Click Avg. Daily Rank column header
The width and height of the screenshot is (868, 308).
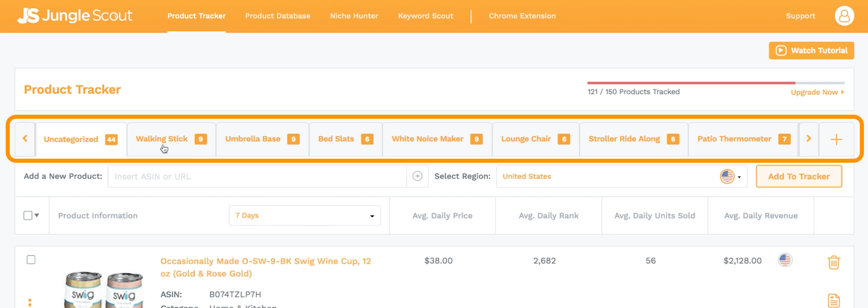[x=549, y=216]
